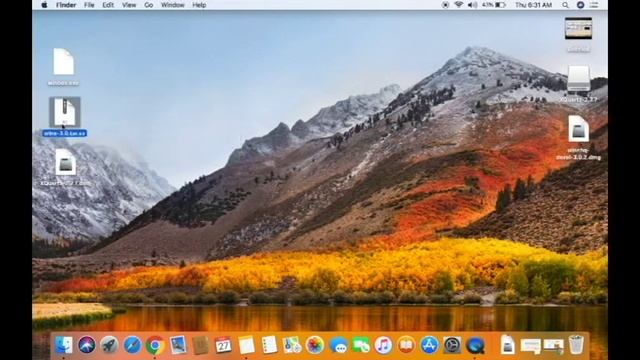
Task: Open the File menu
Action: click(x=89, y=5)
